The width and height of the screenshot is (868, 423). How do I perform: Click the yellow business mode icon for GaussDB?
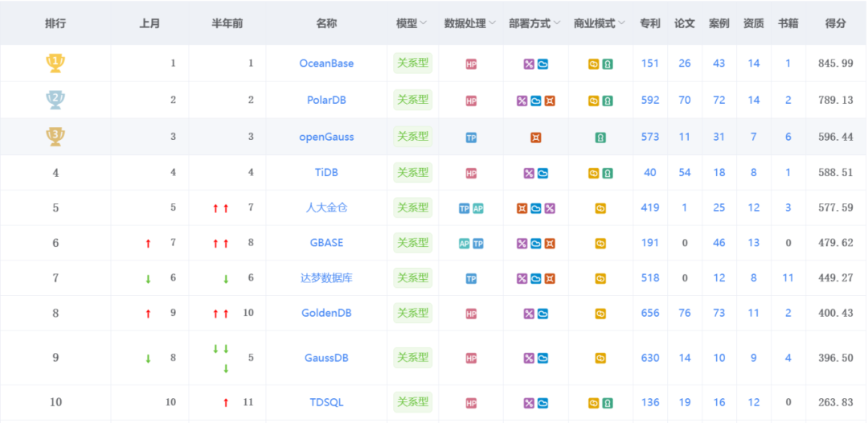(x=600, y=359)
